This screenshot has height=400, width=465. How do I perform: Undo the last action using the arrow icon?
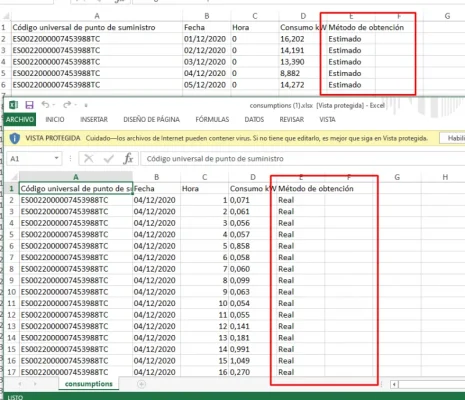point(46,105)
